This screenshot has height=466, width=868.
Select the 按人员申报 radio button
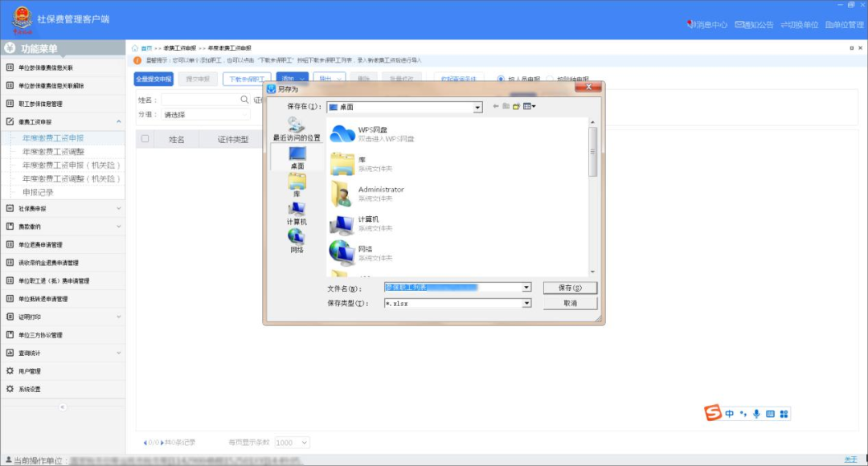(502, 79)
